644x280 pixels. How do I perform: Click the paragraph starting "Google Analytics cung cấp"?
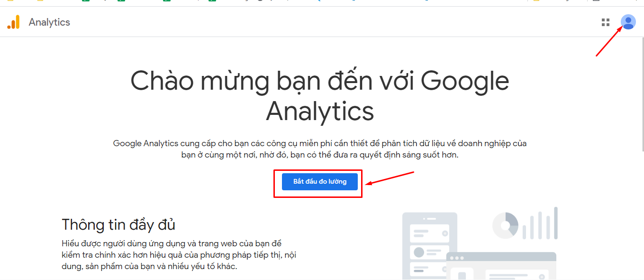click(320, 149)
